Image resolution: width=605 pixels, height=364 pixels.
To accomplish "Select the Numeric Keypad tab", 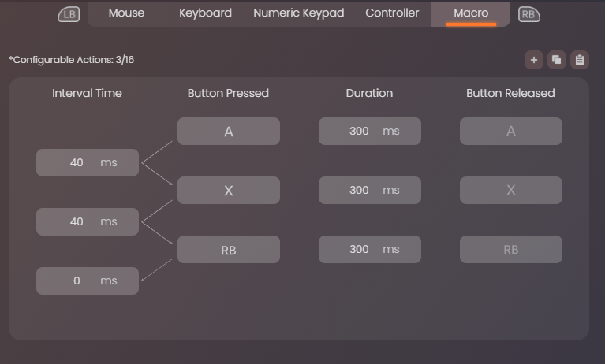I will pyautogui.click(x=299, y=13).
